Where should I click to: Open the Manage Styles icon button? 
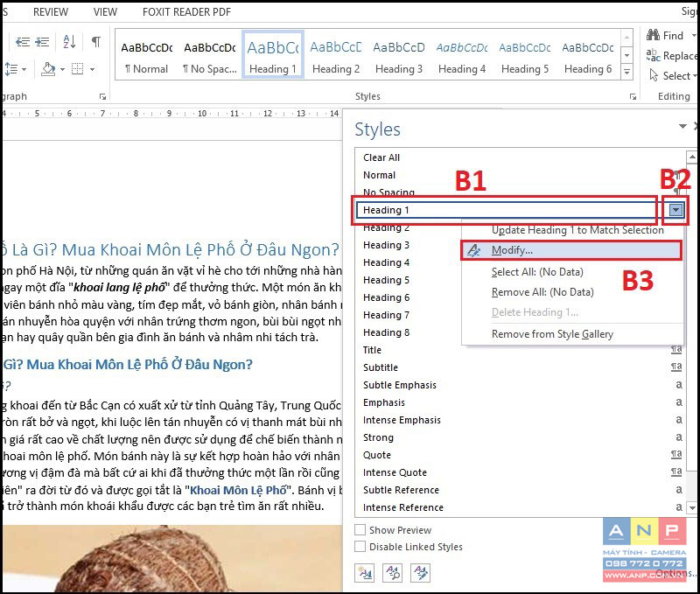(x=421, y=573)
